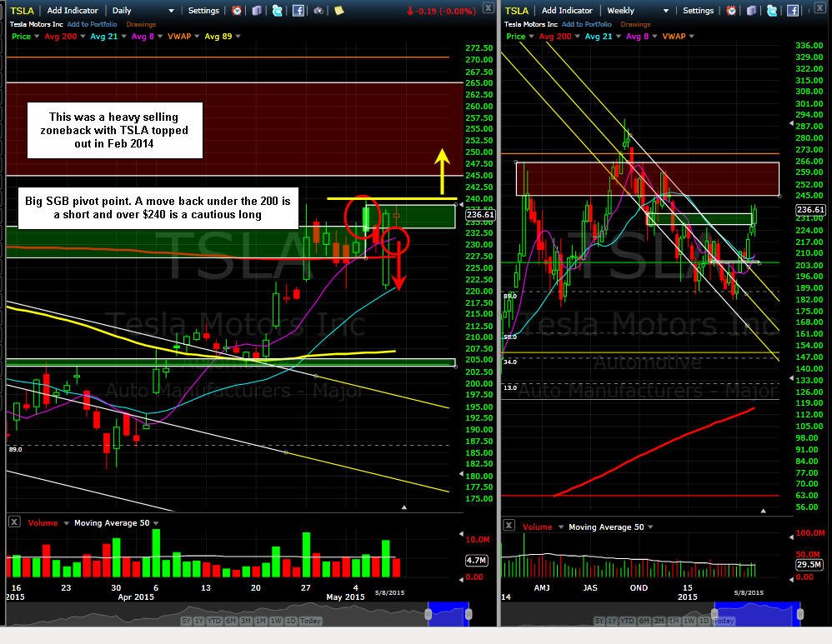Expand Volume options in Daily chart
The image size is (832, 644).
(x=67, y=523)
